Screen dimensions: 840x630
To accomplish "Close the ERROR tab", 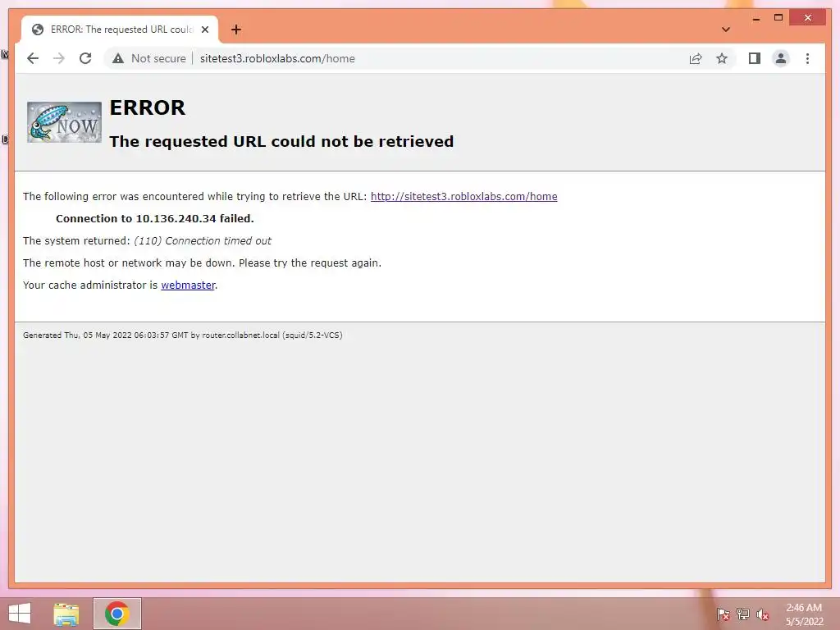I will tap(204, 30).
